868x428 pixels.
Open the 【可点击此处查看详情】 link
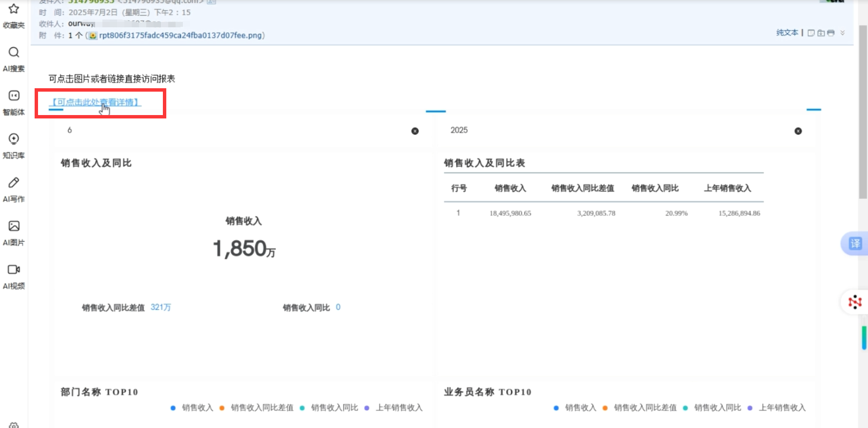[x=97, y=102]
